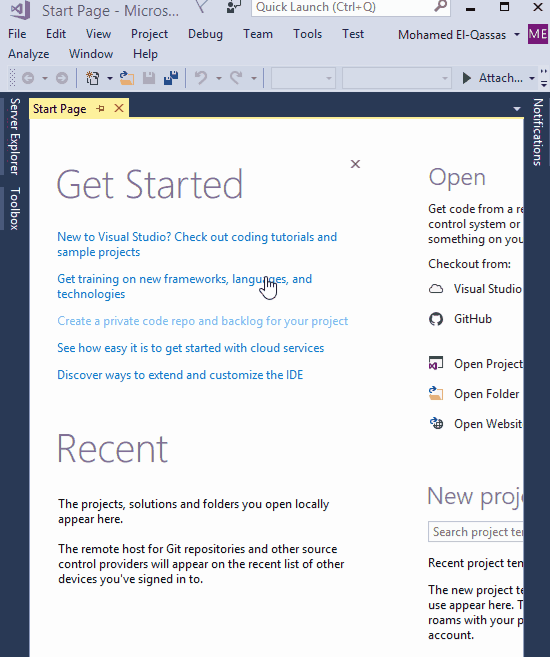Viewport: 550px width, 657px height.
Task: Open the extend and customize IDE link
Action: click(180, 375)
